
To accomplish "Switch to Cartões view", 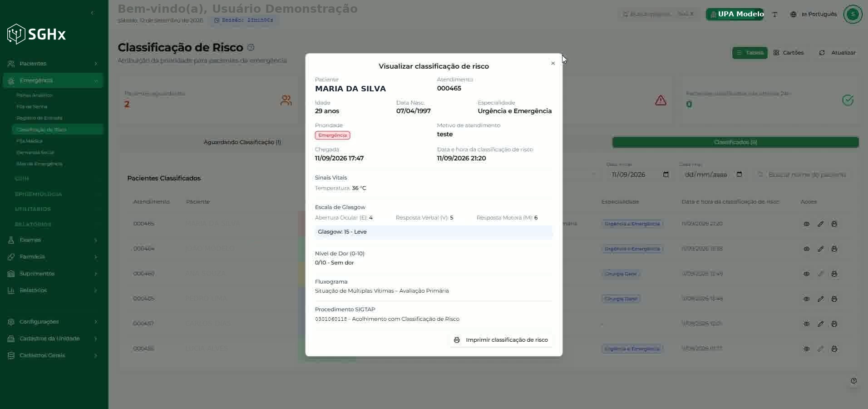I will click(x=789, y=53).
